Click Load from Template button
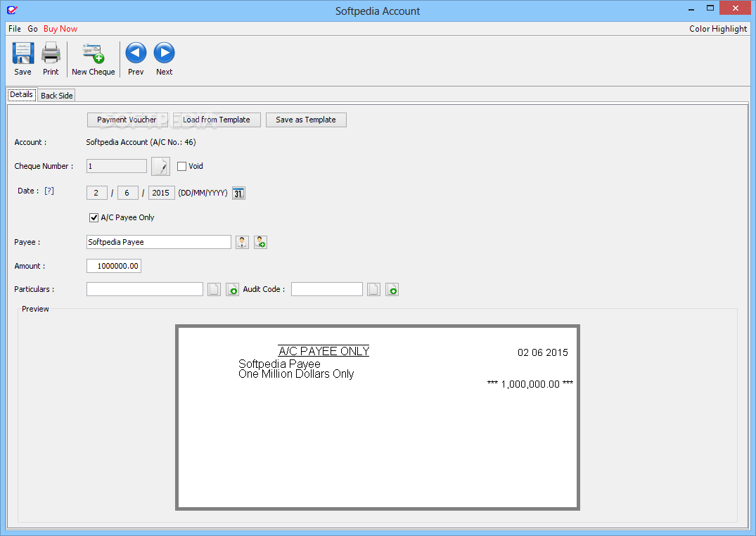Image resolution: width=756 pixels, height=536 pixels. (x=217, y=120)
